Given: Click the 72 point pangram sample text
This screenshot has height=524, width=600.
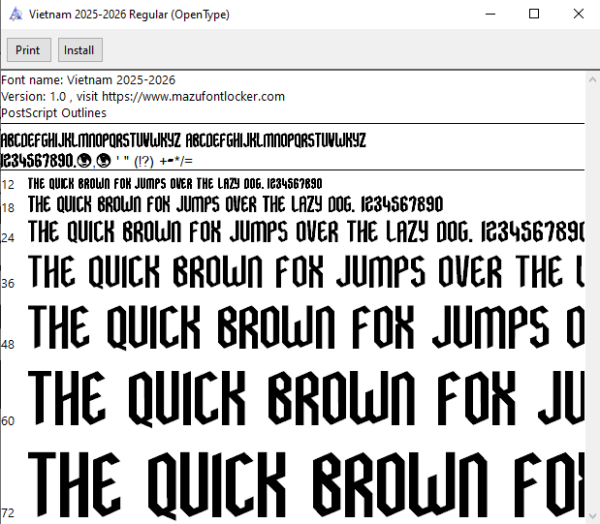Looking at the screenshot, I should pyautogui.click(x=306, y=484).
